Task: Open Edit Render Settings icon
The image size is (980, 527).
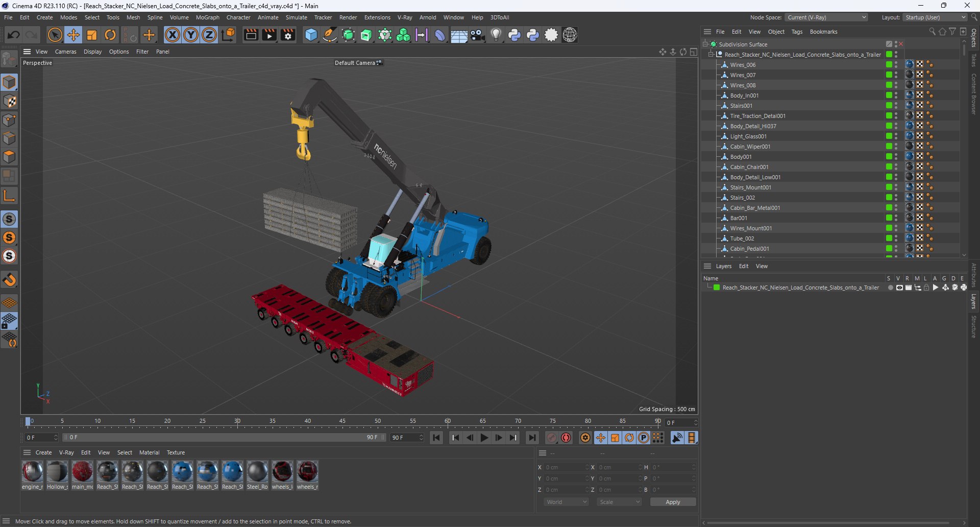Action: pyautogui.click(x=288, y=35)
